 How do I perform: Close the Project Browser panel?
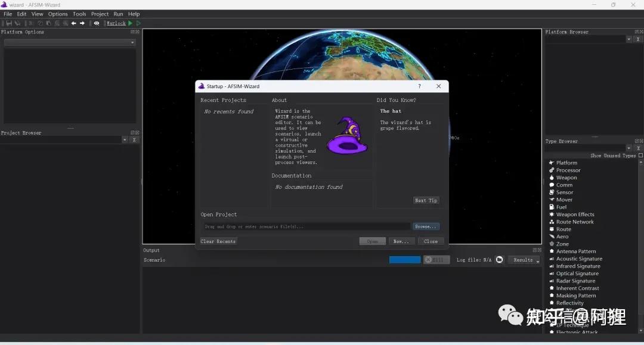click(x=137, y=132)
